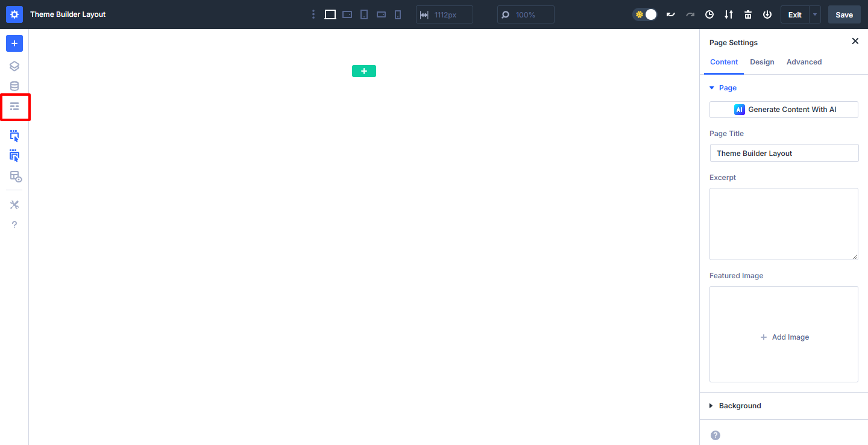
Task: Open the Advanced tab
Action: point(804,62)
